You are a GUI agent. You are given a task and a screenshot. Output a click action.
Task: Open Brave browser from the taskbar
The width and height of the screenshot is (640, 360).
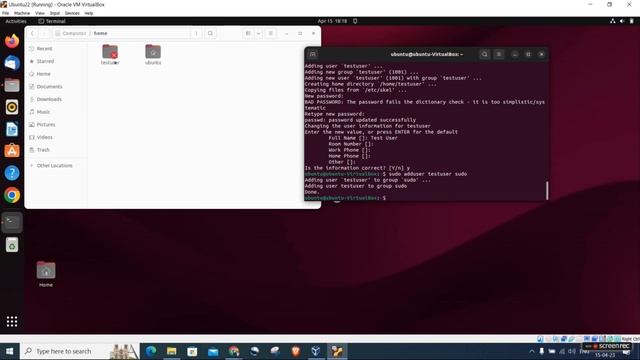pos(296,351)
